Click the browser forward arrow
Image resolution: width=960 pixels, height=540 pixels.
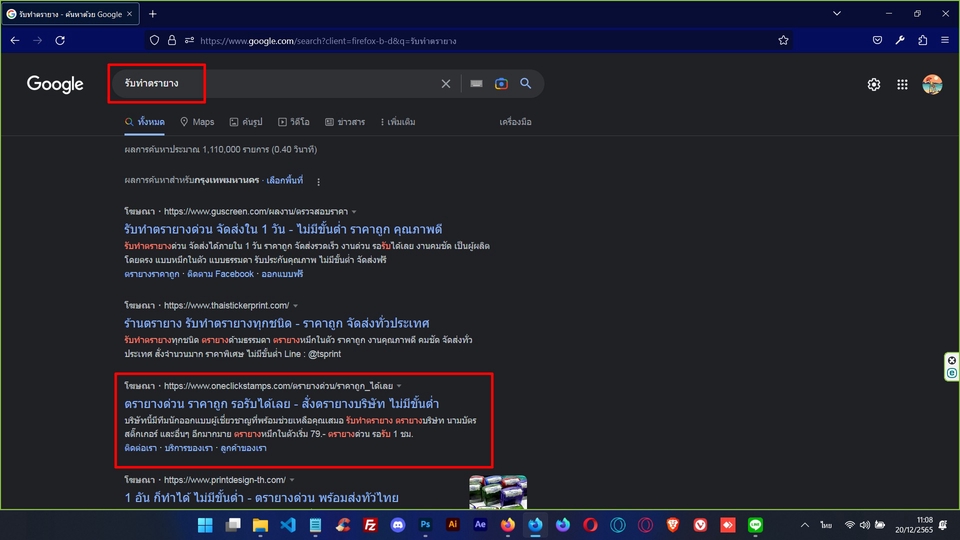pos(37,40)
